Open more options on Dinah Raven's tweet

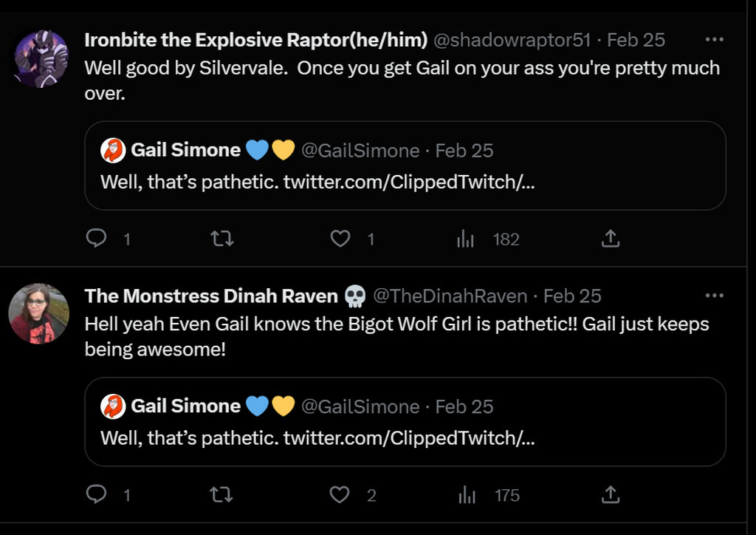coord(714,296)
